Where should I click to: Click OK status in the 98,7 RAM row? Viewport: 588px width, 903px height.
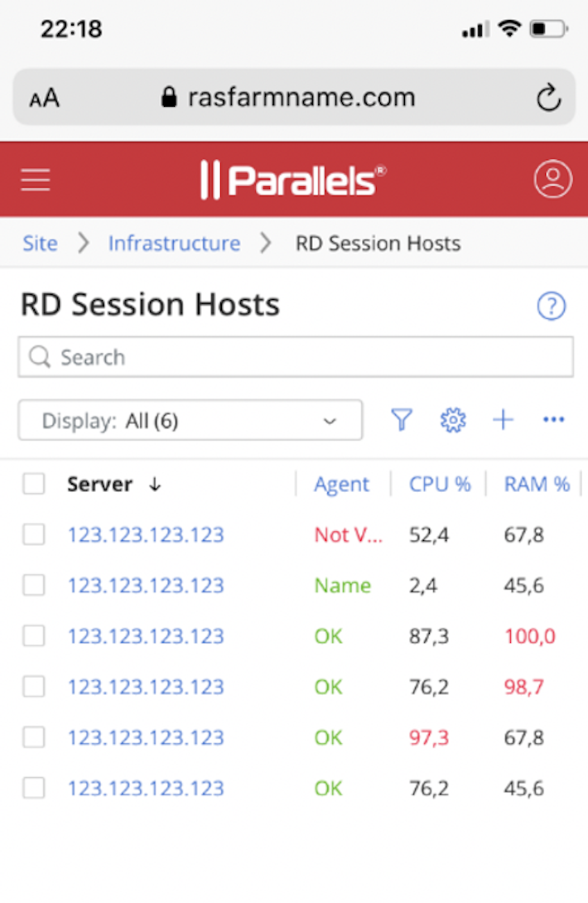(328, 687)
